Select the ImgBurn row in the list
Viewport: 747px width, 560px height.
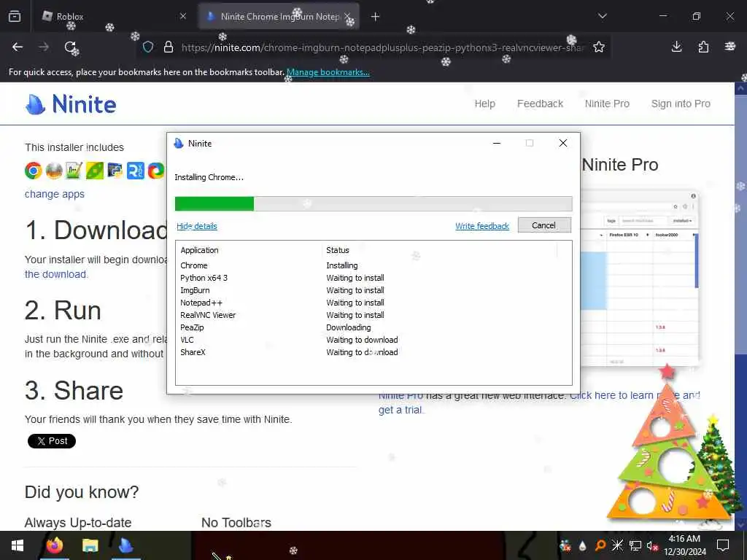pyautogui.click(x=373, y=290)
